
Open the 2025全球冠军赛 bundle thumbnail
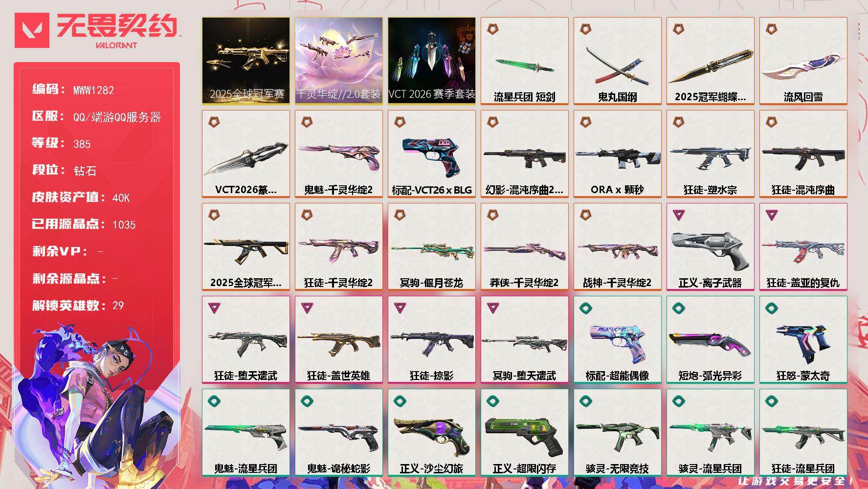pos(246,61)
